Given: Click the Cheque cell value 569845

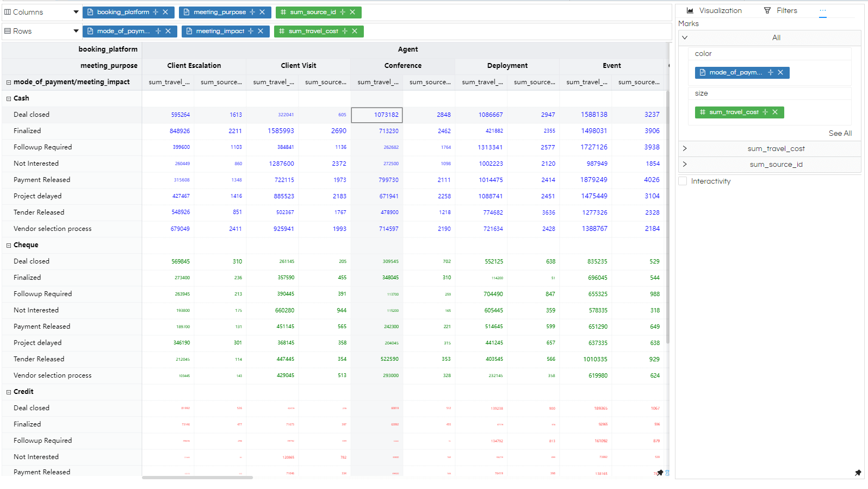Looking at the screenshot, I should 181,261.
